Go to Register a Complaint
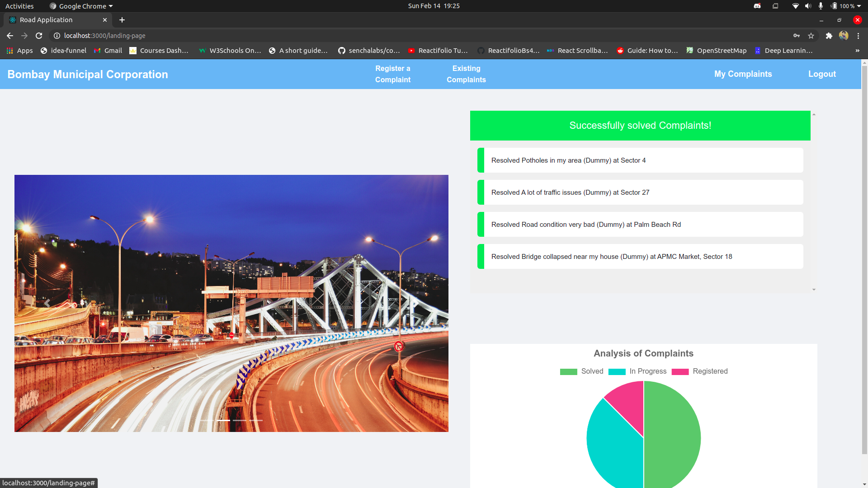 (x=392, y=74)
